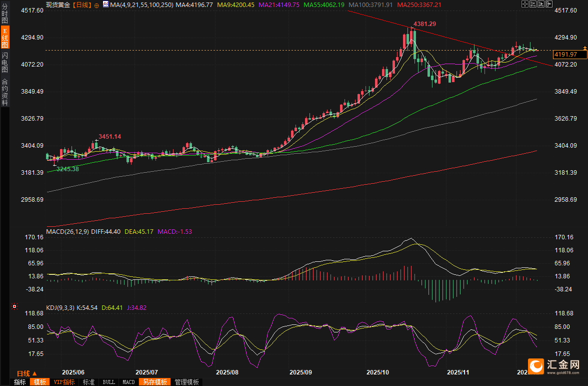Click the MA4:4196.77 value
The image size is (588, 386).
click(x=194, y=5)
